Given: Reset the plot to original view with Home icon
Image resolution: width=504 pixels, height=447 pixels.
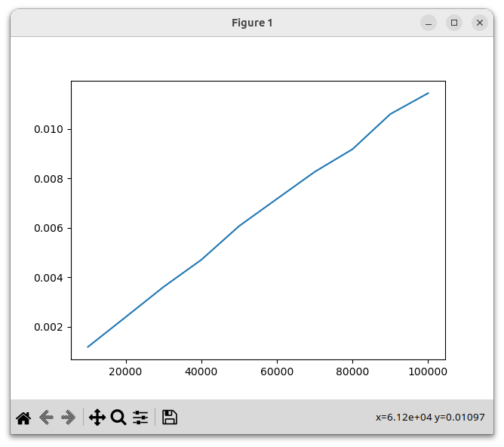Looking at the screenshot, I should point(23,417).
